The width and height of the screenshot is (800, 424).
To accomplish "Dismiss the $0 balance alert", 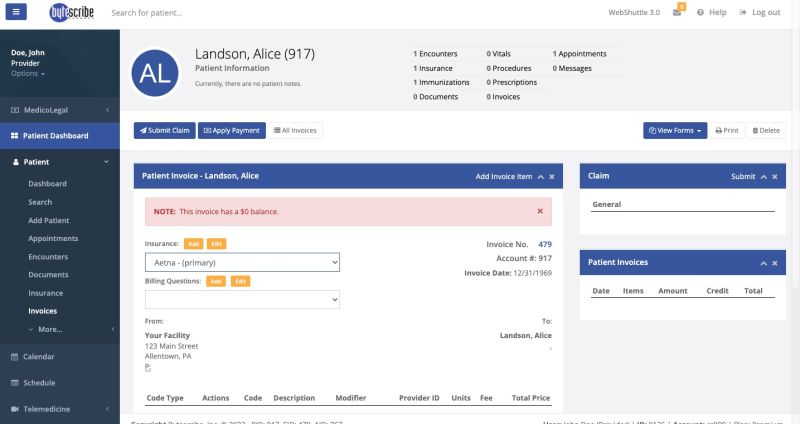I will tap(540, 211).
